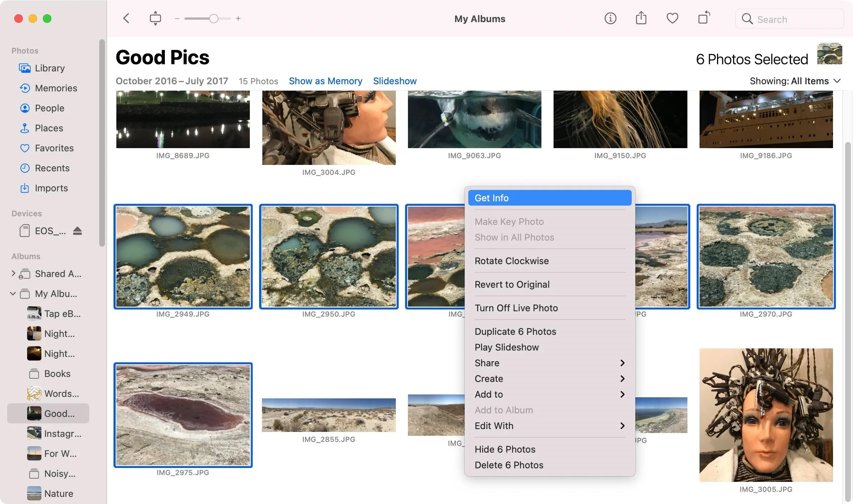The image size is (853, 504).
Task: Eject the EOS device
Action: [x=77, y=231]
